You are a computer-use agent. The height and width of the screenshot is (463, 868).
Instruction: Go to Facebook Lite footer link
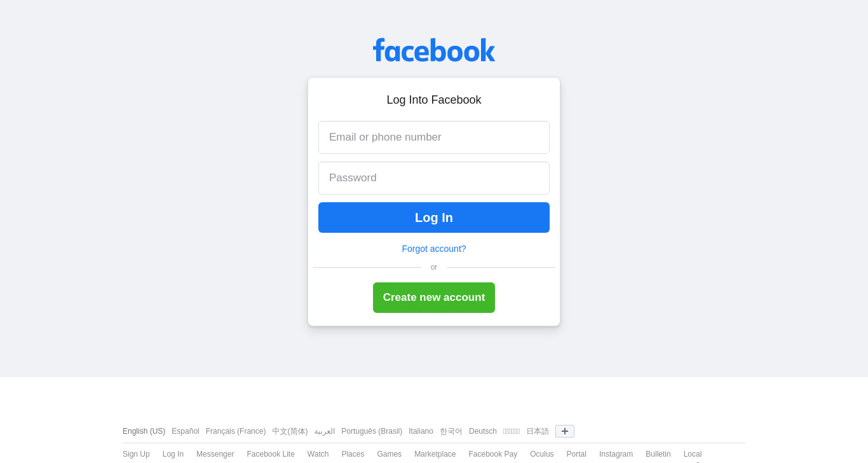point(271,454)
